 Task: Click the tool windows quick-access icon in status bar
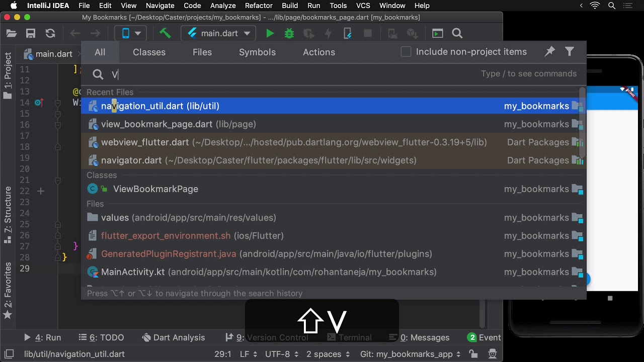coord(10,354)
